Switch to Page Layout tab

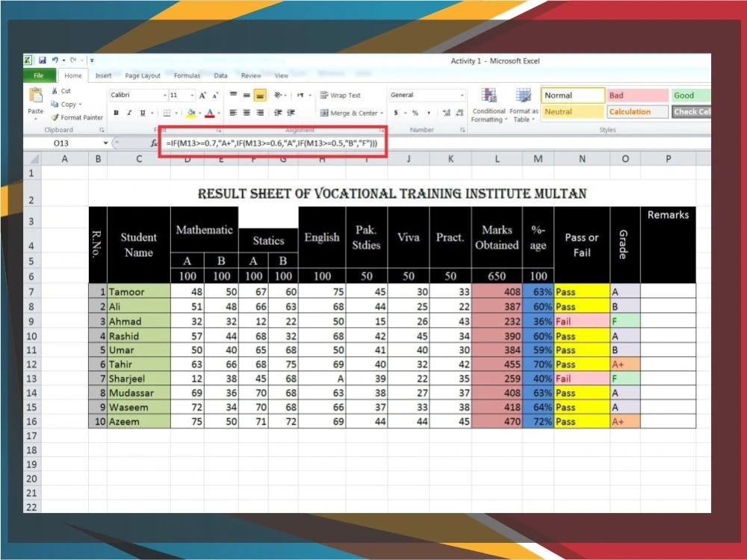tap(143, 75)
